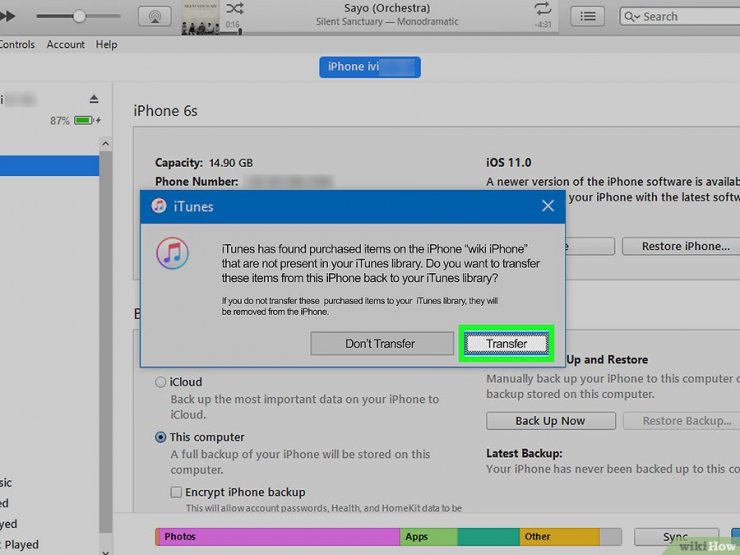The image size is (740, 555).
Task: Click the Latest Backup label
Action: coord(524,454)
